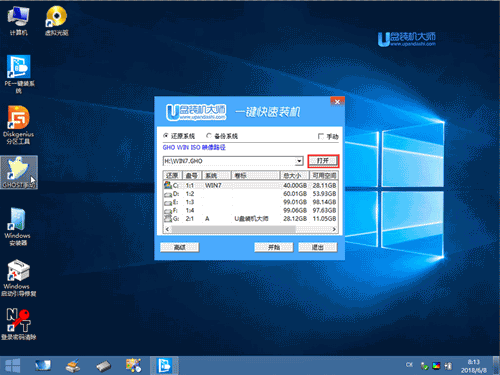This screenshot has width=500, height=375.
Task: Open the Windows 安装器 desktop shortcut
Action: click(x=18, y=227)
